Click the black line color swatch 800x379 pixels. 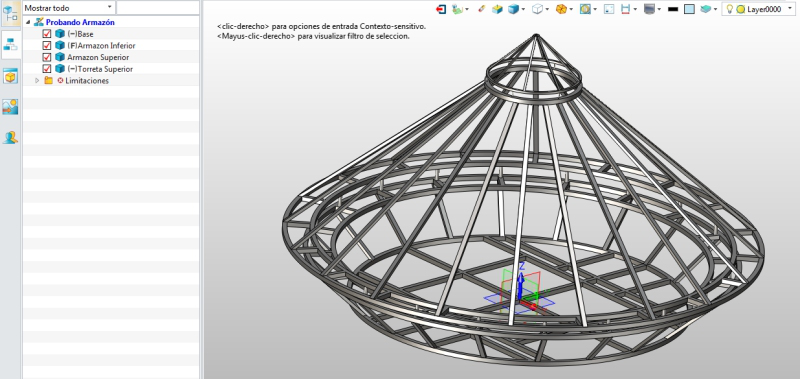click(673, 9)
